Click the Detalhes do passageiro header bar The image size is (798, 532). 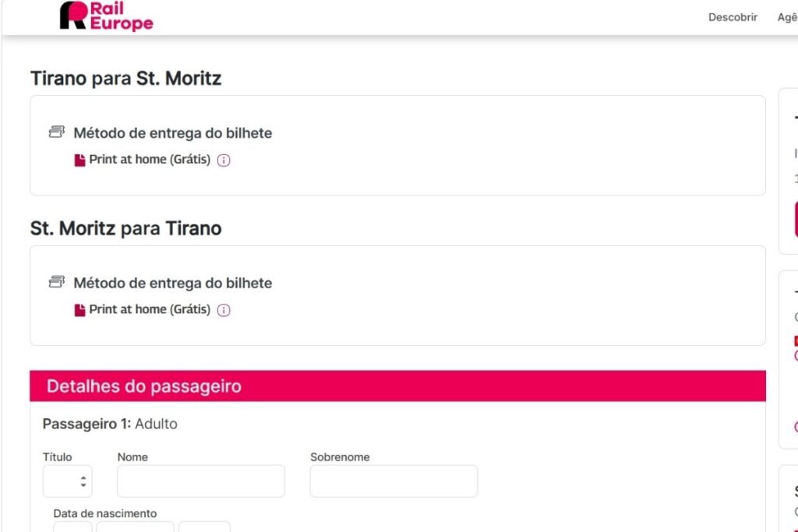click(397, 386)
